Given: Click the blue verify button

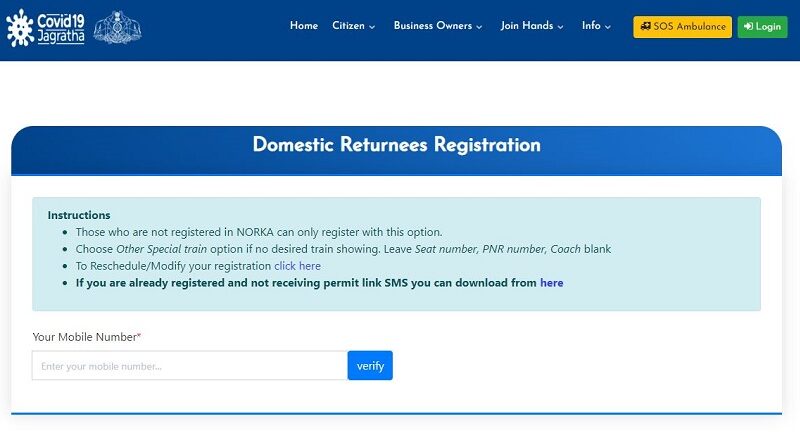Looking at the screenshot, I should click(x=370, y=365).
